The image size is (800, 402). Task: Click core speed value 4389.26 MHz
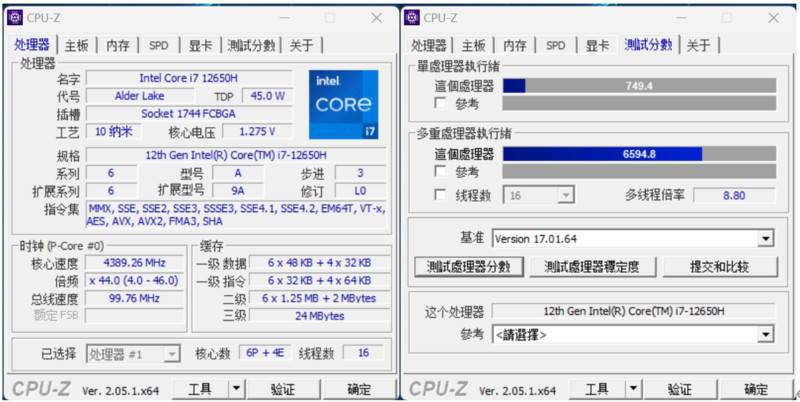135,263
